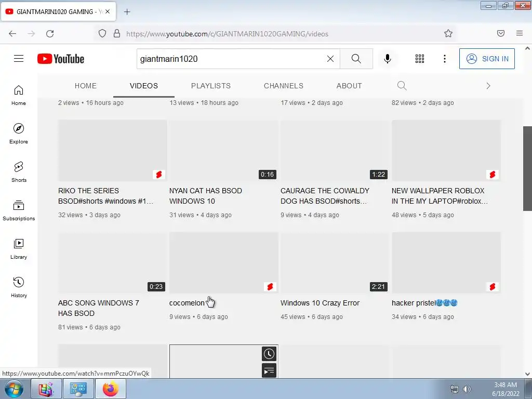Open the YouTube hamburger guide menu
Viewport: 532px width, 399px height.
pos(19,59)
